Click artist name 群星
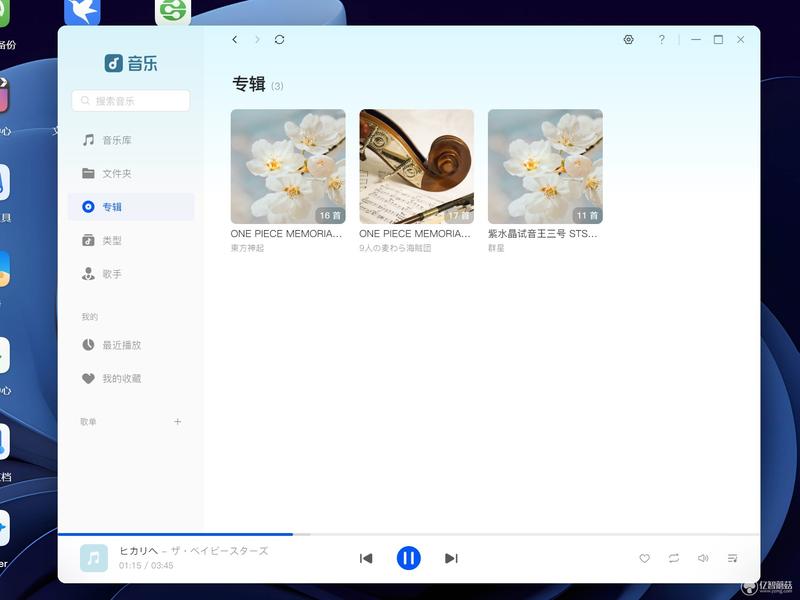This screenshot has width=800, height=600. pyautogui.click(x=496, y=248)
